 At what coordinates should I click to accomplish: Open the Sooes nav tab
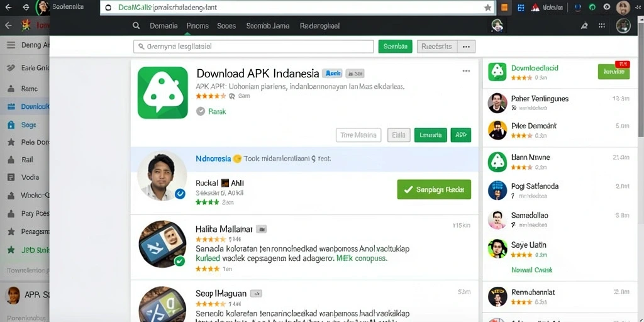pyautogui.click(x=226, y=26)
